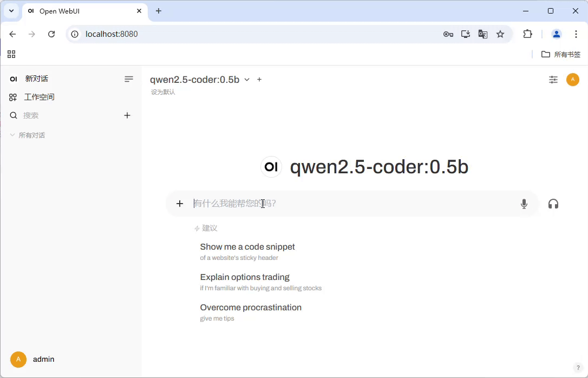Image resolution: width=588 pixels, height=378 pixels.
Task: Open the tab search dropdown arrow
Action: click(x=11, y=11)
